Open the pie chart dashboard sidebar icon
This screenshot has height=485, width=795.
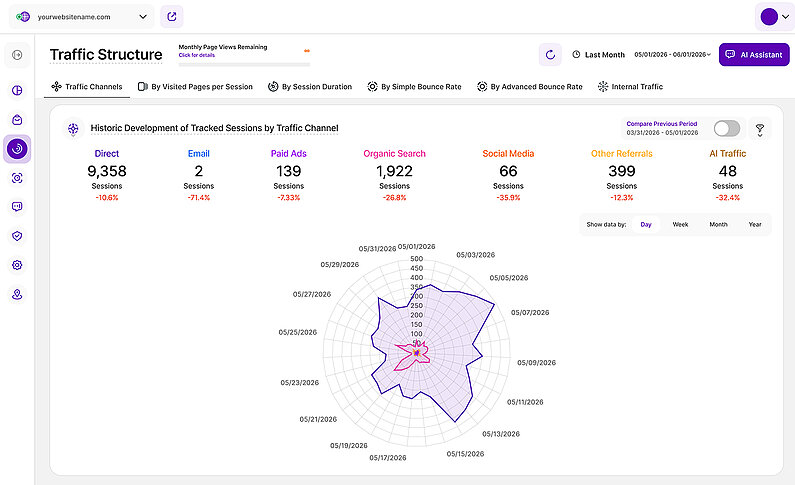point(17,90)
